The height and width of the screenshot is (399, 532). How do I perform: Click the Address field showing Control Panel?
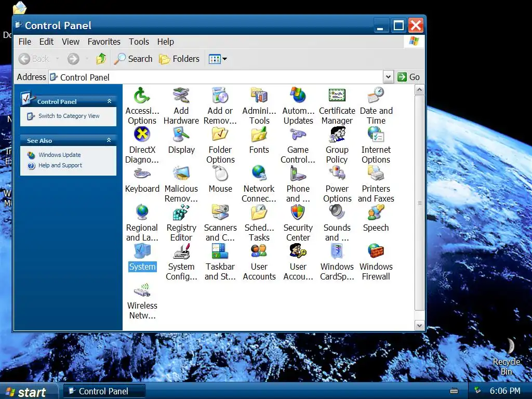tap(216, 77)
